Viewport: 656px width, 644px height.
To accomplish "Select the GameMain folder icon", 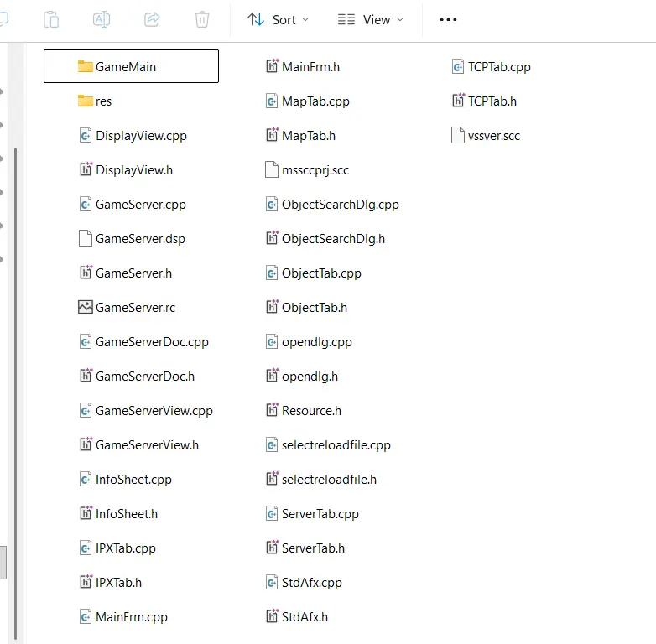I will 86,66.
